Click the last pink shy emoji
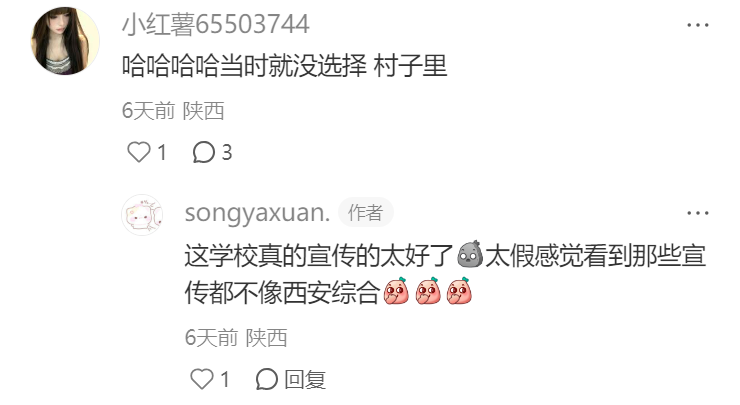Image resolution: width=740 pixels, height=405 pixels. (x=459, y=291)
